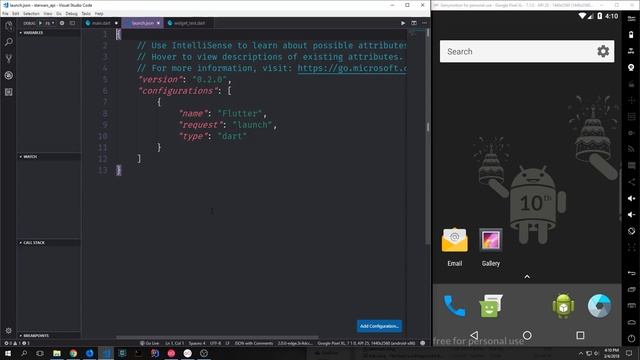Start debugging with the green play arrow
The height and width of the screenshot is (360, 640).
[40, 23]
